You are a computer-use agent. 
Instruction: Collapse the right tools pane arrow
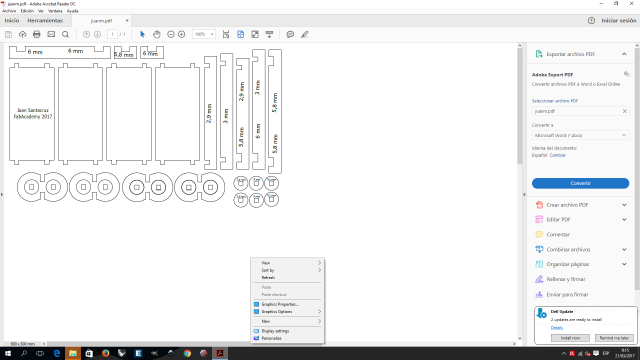[x=524, y=195]
